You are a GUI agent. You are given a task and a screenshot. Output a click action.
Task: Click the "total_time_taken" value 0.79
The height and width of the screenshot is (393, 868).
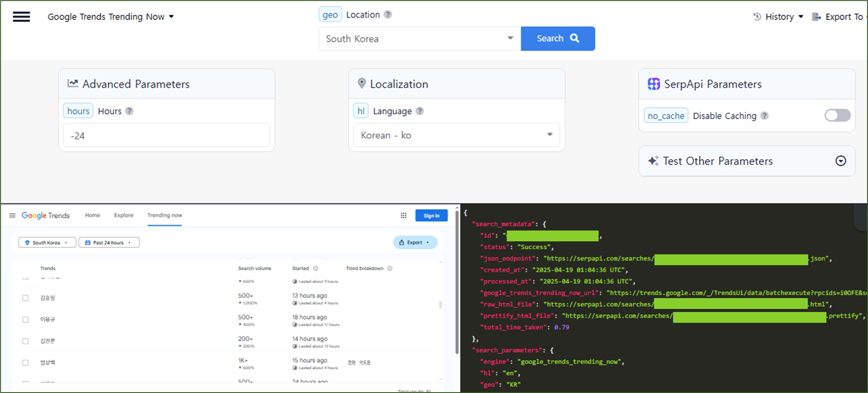[x=561, y=328]
